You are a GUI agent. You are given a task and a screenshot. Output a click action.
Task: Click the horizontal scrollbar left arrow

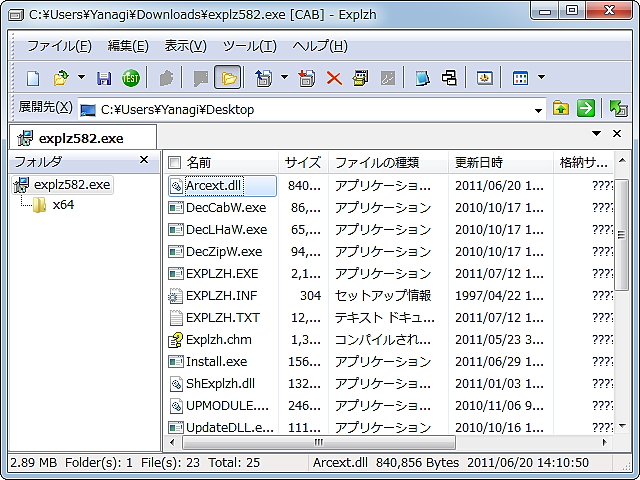pyautogui.click(x=172, y=442)
